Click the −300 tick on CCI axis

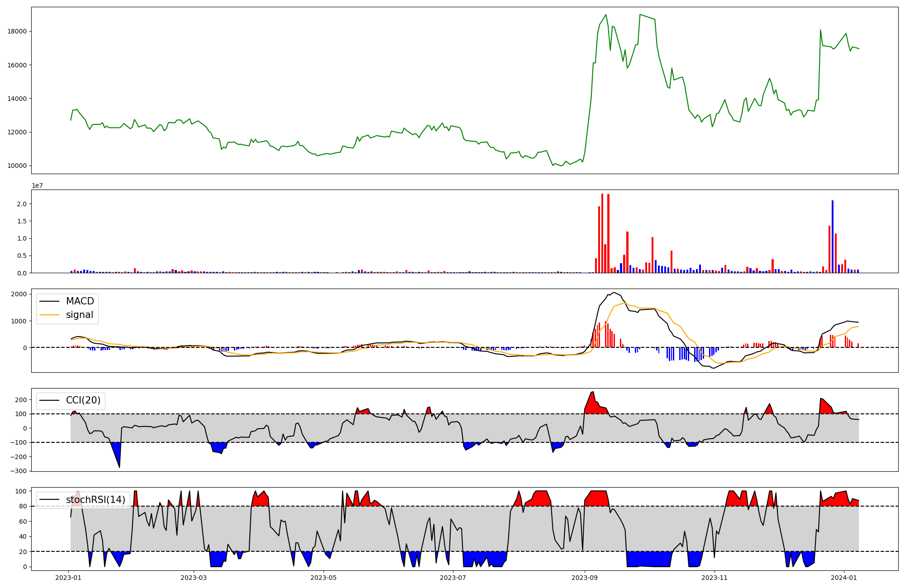click(18, 471)
